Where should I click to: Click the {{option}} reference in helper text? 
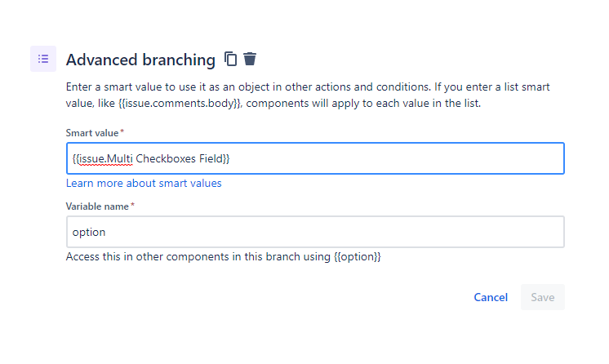358,257
